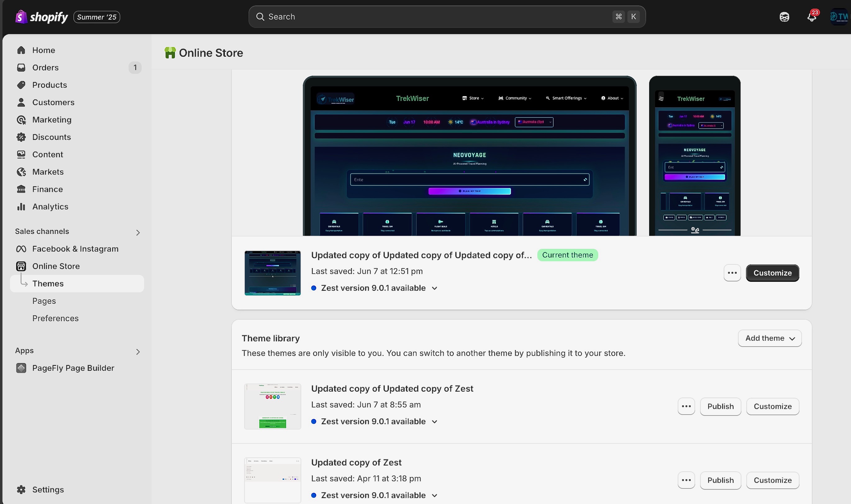Screen dimensions: 851x504
Task: Click the Updated copy of Updated copy of Zest thumbnail
Action: click(x=273, y=407)
